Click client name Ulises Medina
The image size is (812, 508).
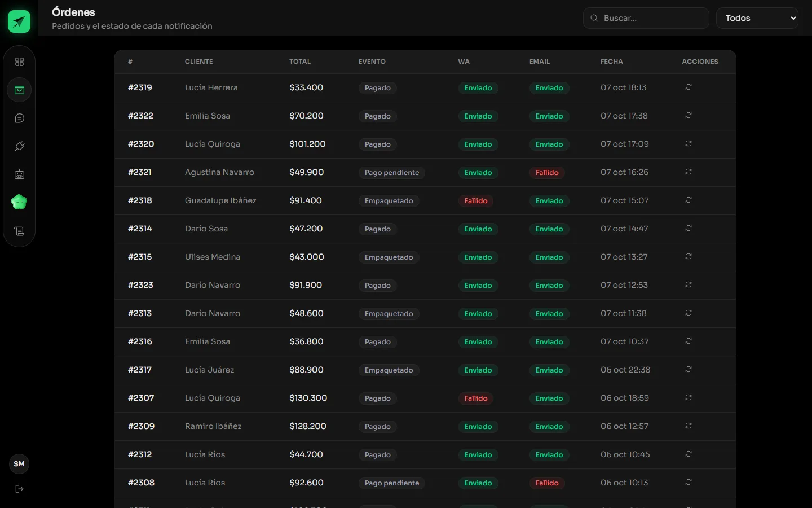pyautogui.click(x=213, y=257)
